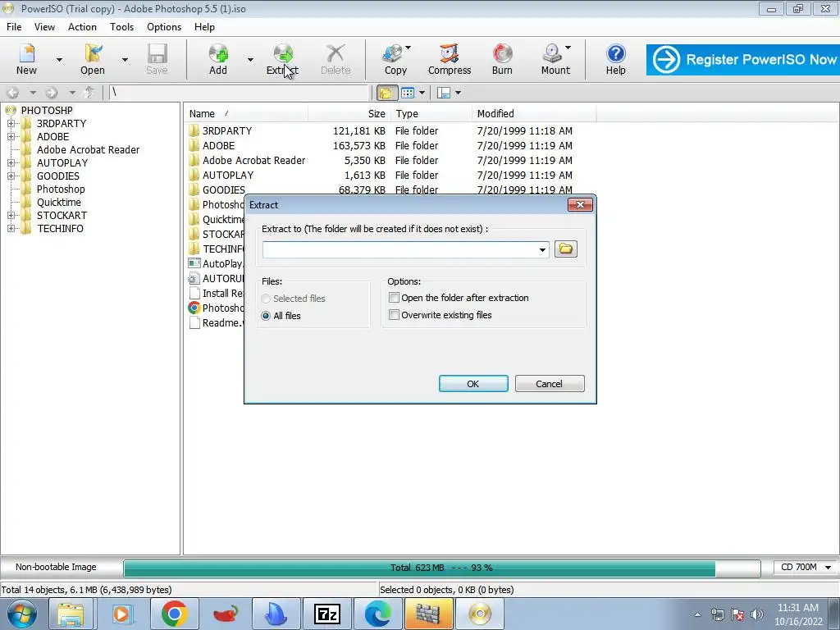Screen dimensions: 840x630
Task: Click the New toolbar icon
Action: pos(26,59)
